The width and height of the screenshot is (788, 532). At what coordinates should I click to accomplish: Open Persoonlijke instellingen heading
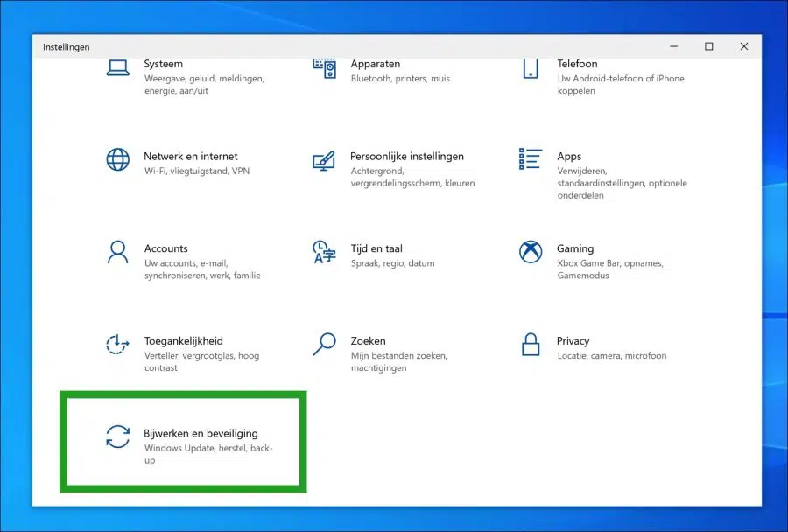point(407,157)
